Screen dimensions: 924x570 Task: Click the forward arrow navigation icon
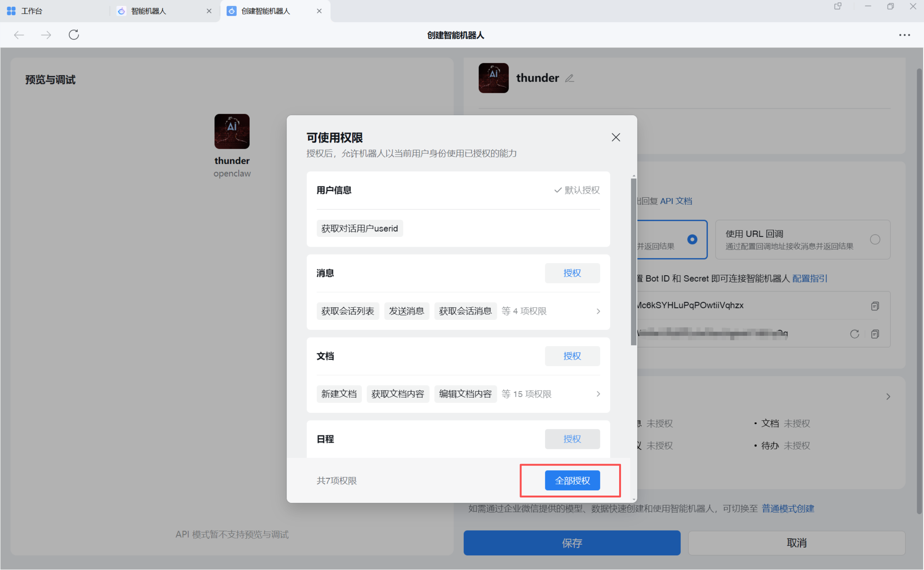point(46,35)
